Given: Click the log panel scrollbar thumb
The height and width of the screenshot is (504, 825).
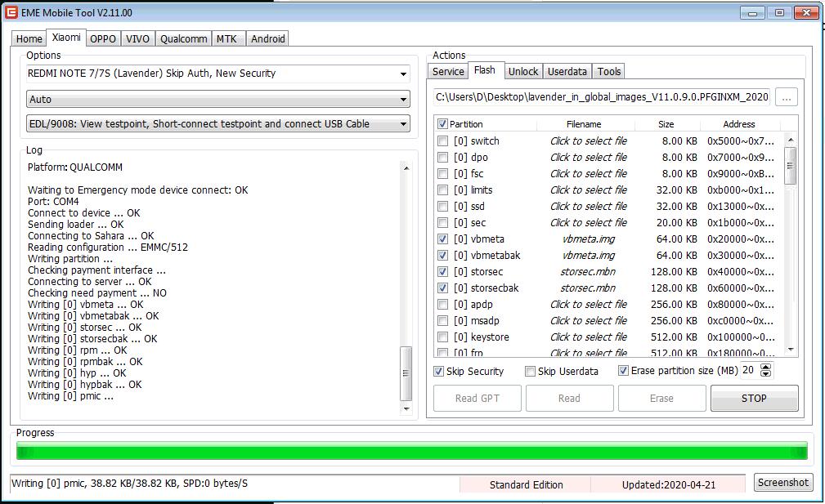Looking at the screenshot, I should tap(406, 373).
